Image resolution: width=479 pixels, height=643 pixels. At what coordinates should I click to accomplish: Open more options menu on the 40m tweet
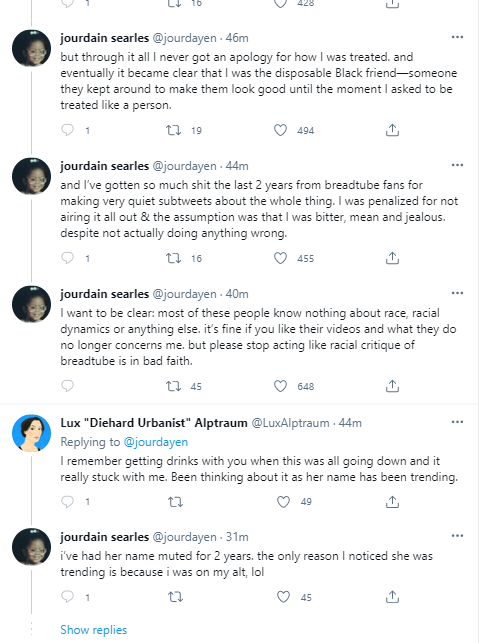tap(457, 293)
